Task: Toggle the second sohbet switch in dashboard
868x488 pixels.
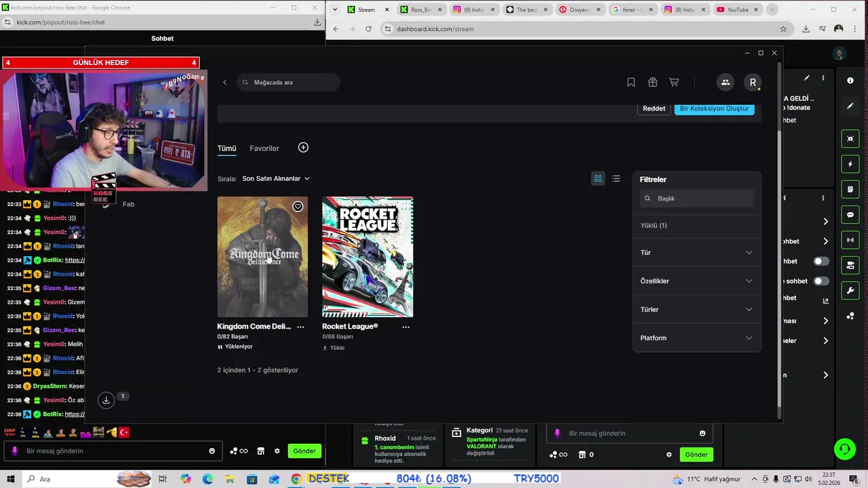Action: click(821, 281)
